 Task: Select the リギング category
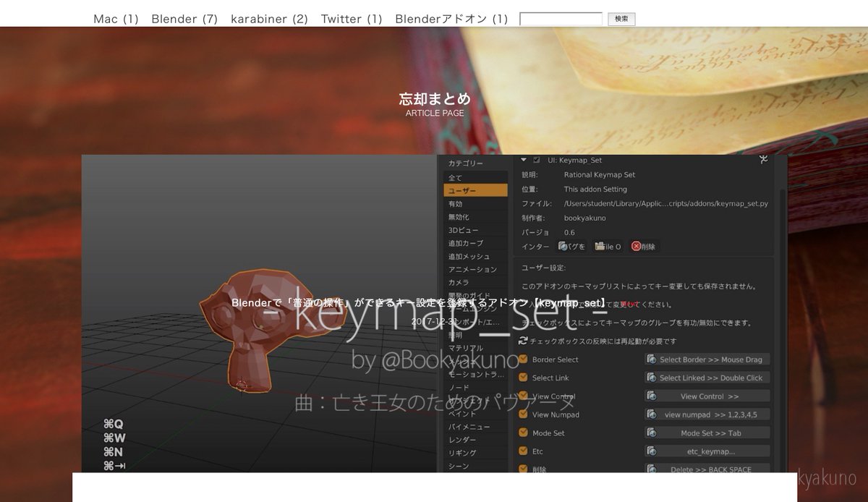[x=475, y=453]
